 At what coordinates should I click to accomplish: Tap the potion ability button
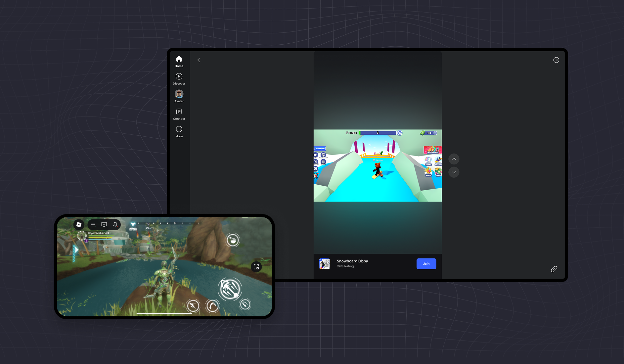pos(233,240)
